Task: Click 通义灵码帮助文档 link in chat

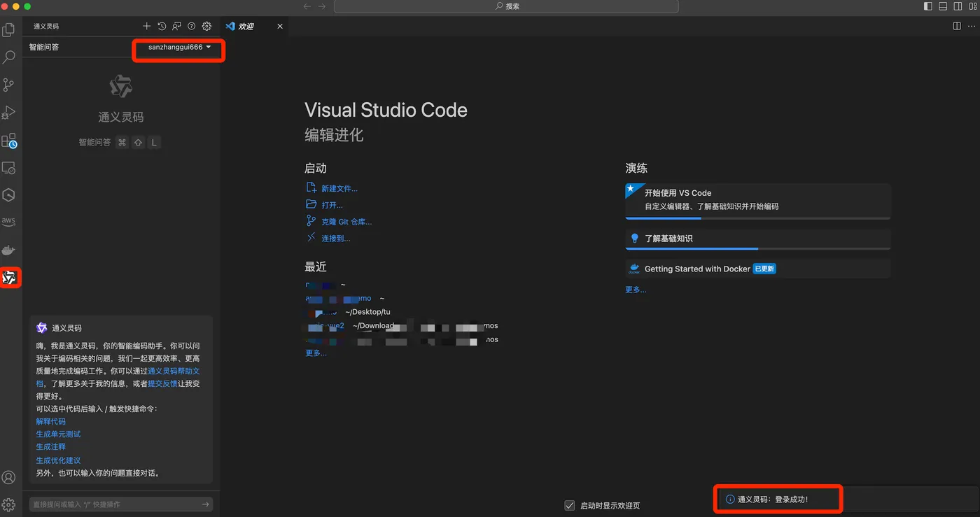Action: coord(174,371)
